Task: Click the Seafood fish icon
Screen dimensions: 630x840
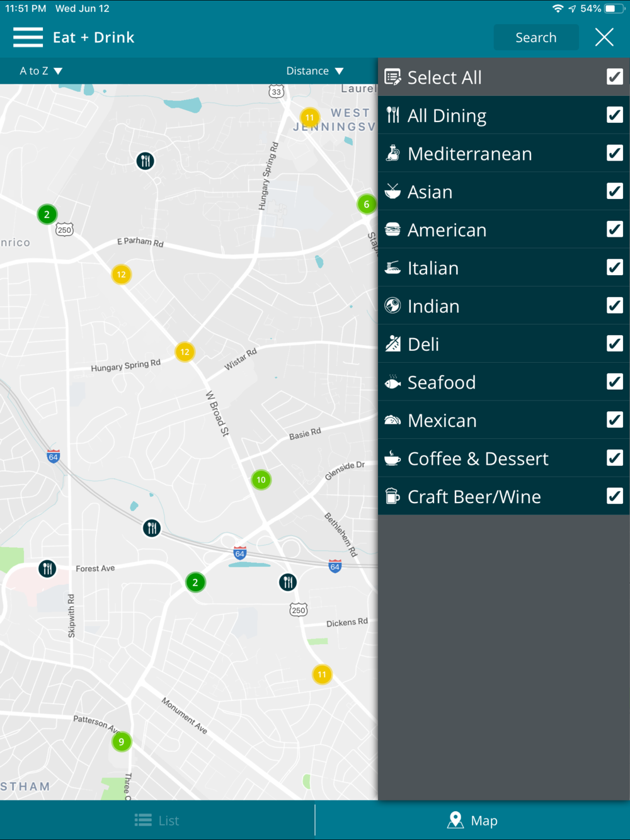Action: (392, 382)
